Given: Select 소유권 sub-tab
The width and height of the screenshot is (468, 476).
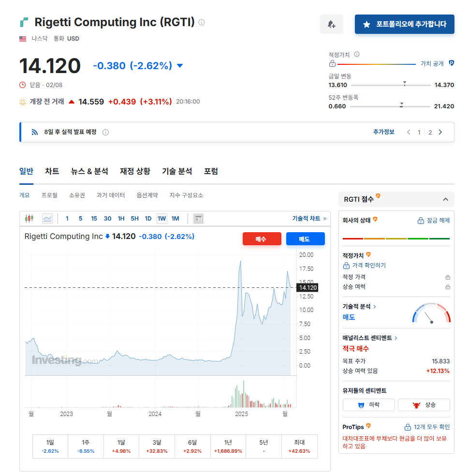Looking at the screenshot, I should click(x=77, y=195).
